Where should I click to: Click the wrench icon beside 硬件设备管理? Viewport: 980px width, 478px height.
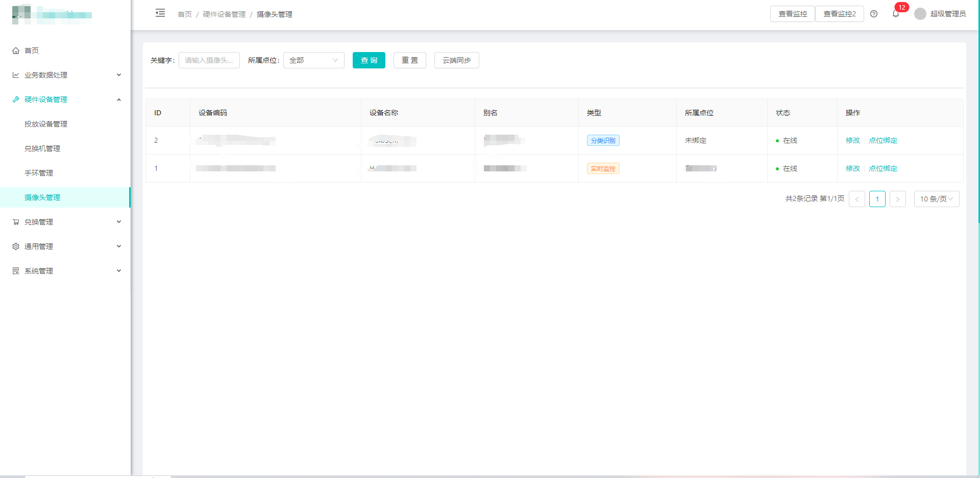click(x=16, y=99)
